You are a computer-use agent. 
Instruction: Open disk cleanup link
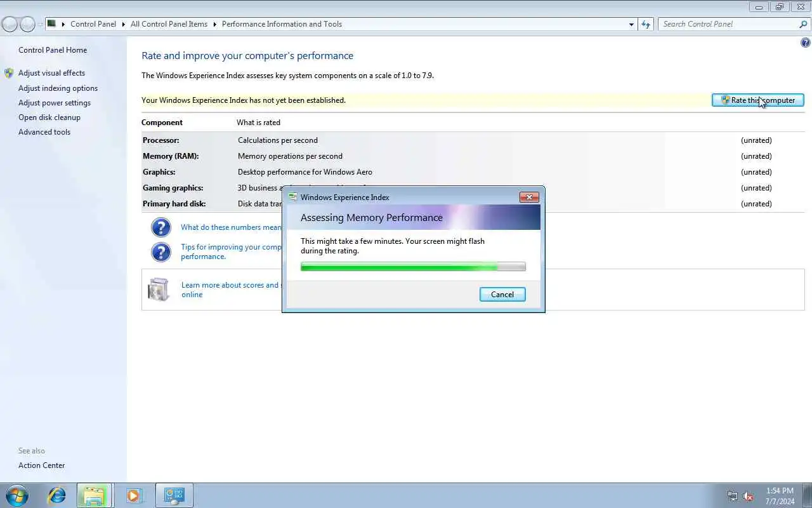pos(49,117)
